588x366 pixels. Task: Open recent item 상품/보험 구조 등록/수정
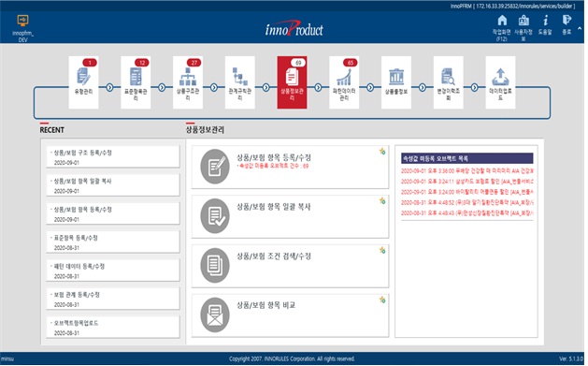click(x=113, y=156)
